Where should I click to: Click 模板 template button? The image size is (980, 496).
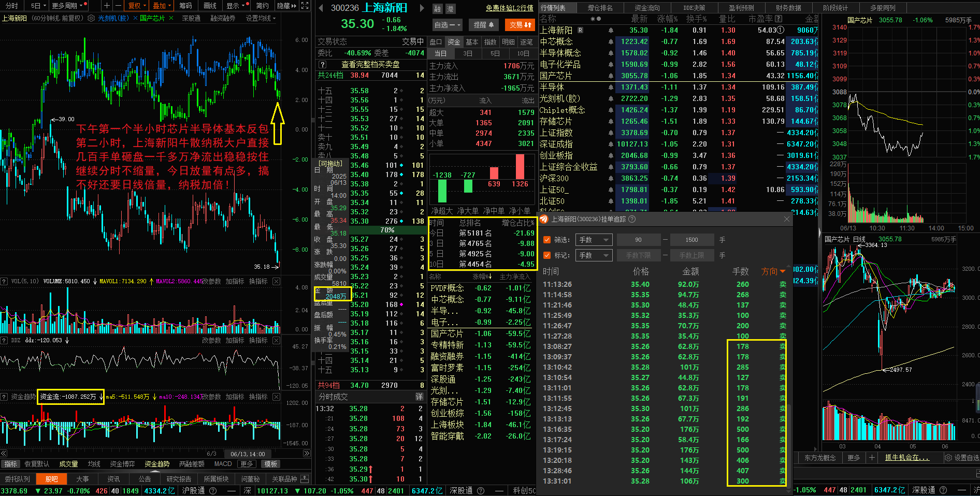271,464
